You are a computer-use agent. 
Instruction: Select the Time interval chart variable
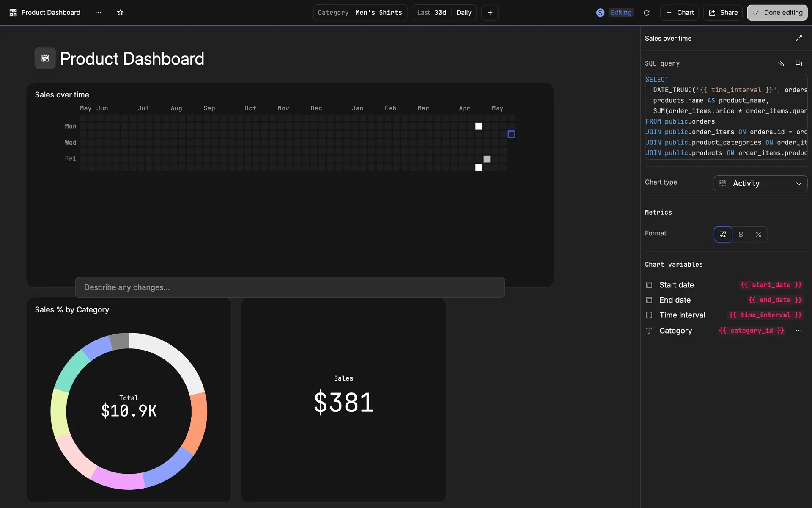pyautogui.click(x=682, y=315)
